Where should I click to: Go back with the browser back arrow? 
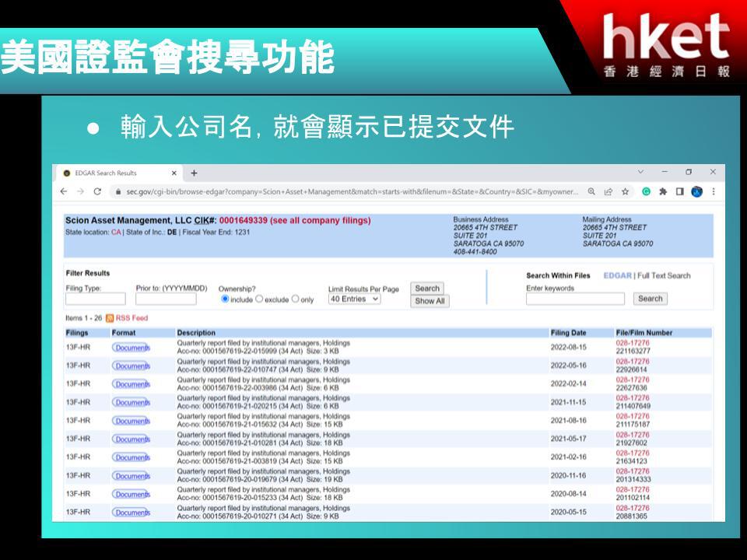pos(64,191)
